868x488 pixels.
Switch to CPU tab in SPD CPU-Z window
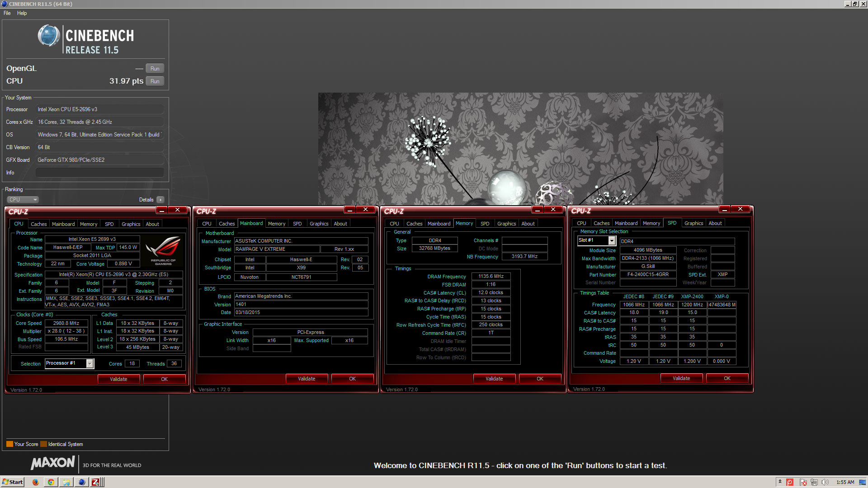581,223
